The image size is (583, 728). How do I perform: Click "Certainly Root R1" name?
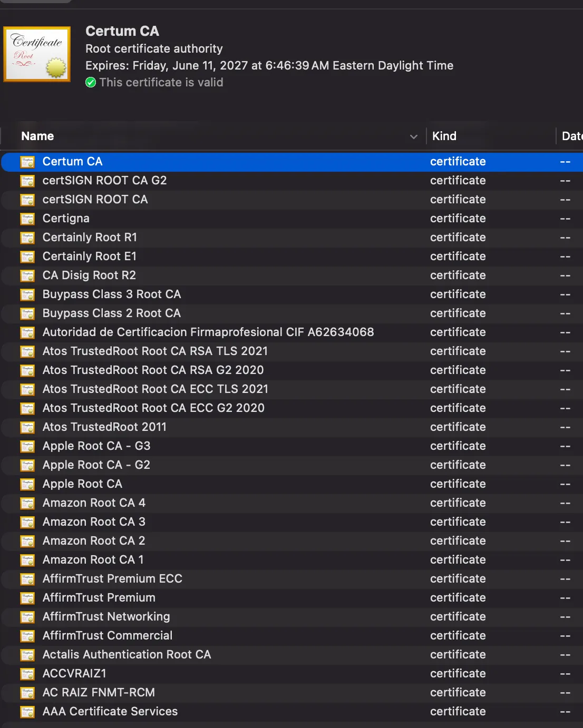[x=90, y=237]
